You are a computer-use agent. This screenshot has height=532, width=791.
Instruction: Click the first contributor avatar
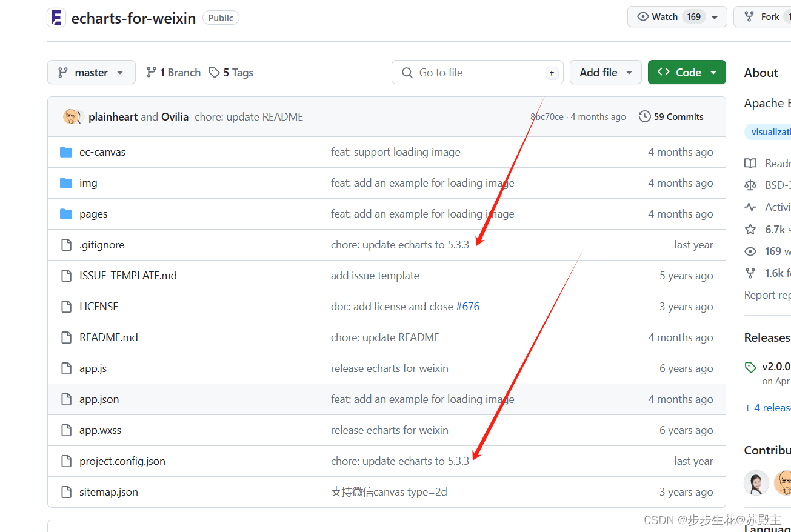756,483
